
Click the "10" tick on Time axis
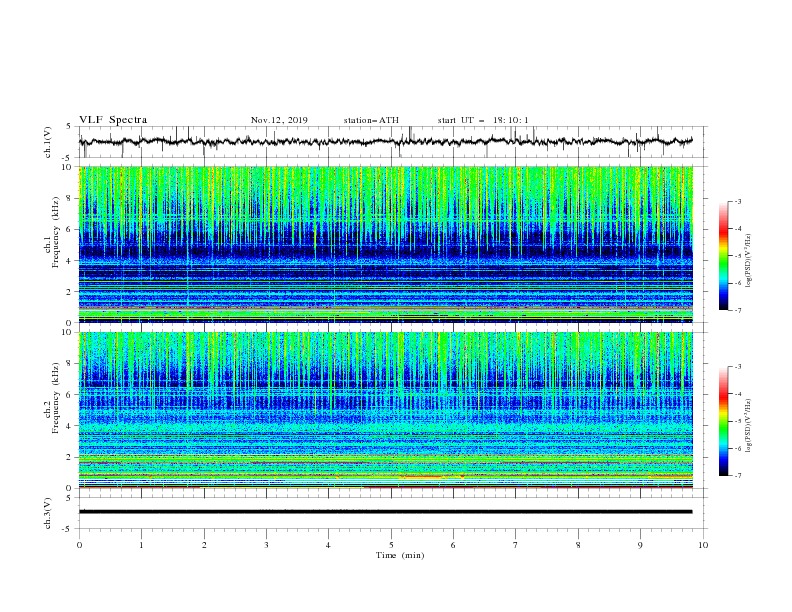pos(703,545)
